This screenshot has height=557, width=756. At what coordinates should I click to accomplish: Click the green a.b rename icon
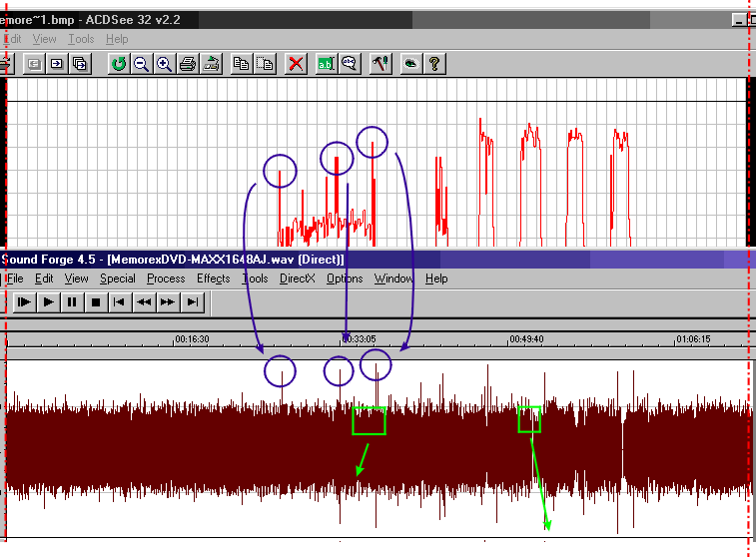(x=326, y=64)
